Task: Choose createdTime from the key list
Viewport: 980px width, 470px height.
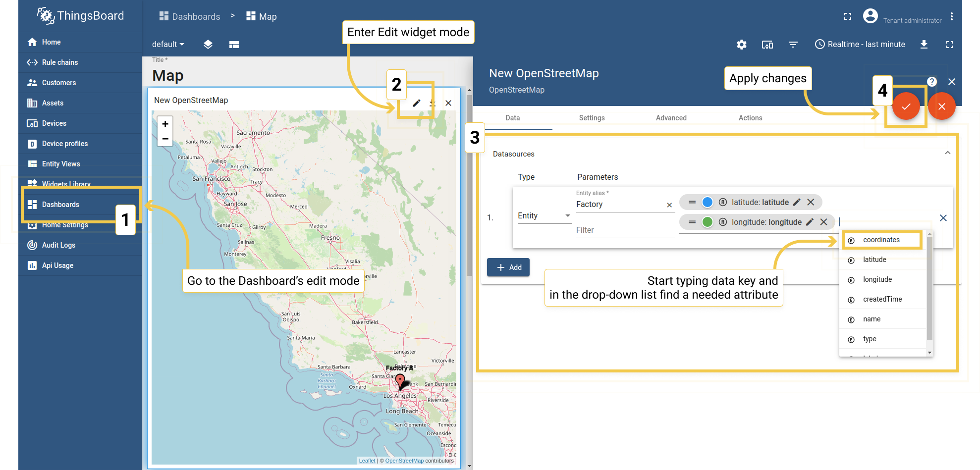Action: (882, 299)
